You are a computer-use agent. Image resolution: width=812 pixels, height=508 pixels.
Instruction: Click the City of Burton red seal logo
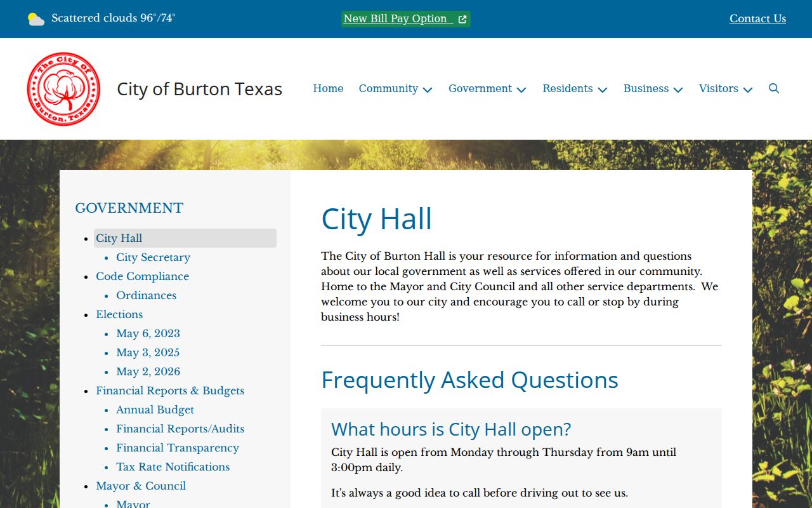63,89
